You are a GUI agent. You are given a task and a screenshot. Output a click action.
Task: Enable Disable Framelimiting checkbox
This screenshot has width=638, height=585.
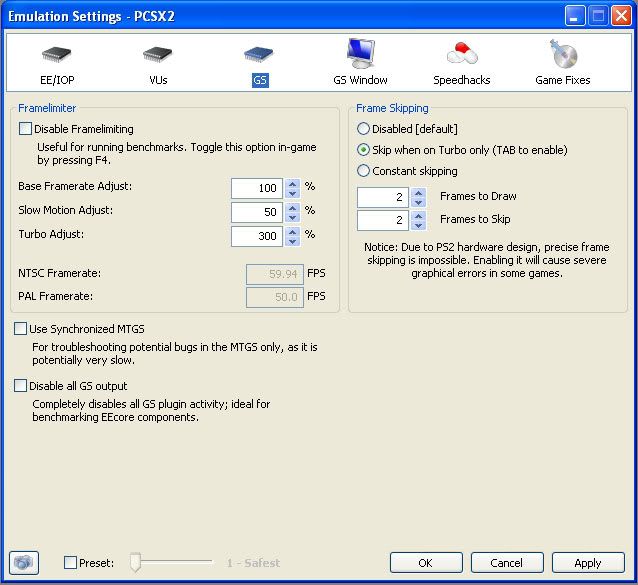25,129
